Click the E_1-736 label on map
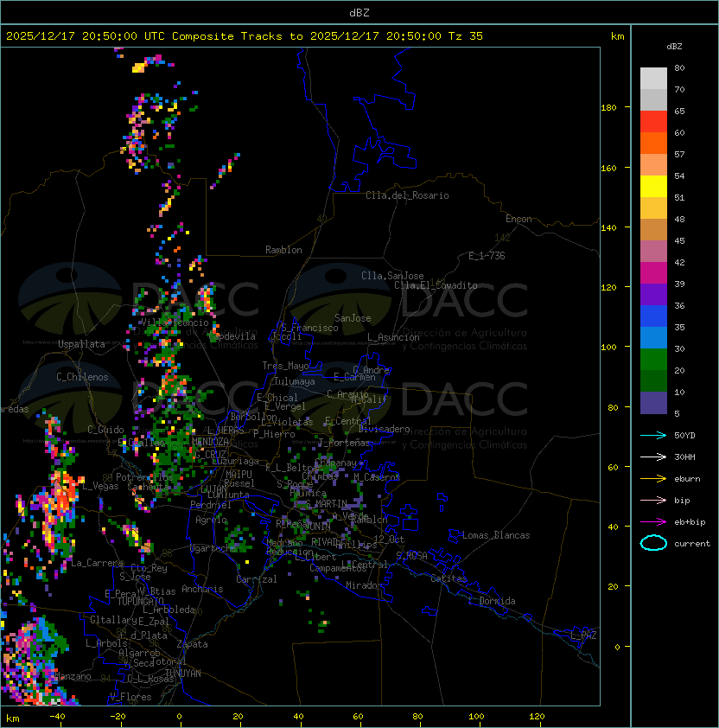The height and width of the screenshot is (728, 719). click(487, 256)
